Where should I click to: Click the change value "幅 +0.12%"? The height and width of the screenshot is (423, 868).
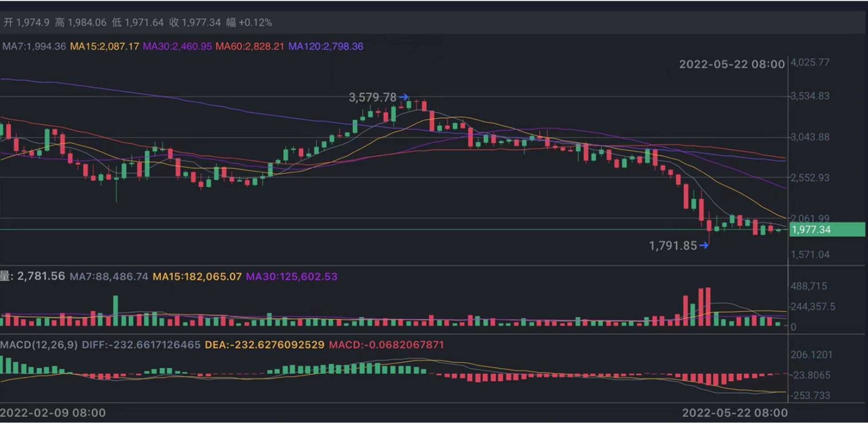[249, 23]
